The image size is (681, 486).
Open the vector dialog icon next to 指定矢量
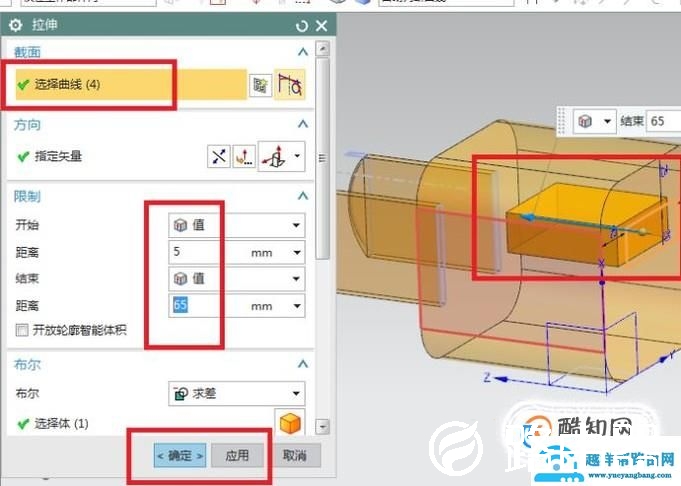pyautogui.click(x=244, y=156)
